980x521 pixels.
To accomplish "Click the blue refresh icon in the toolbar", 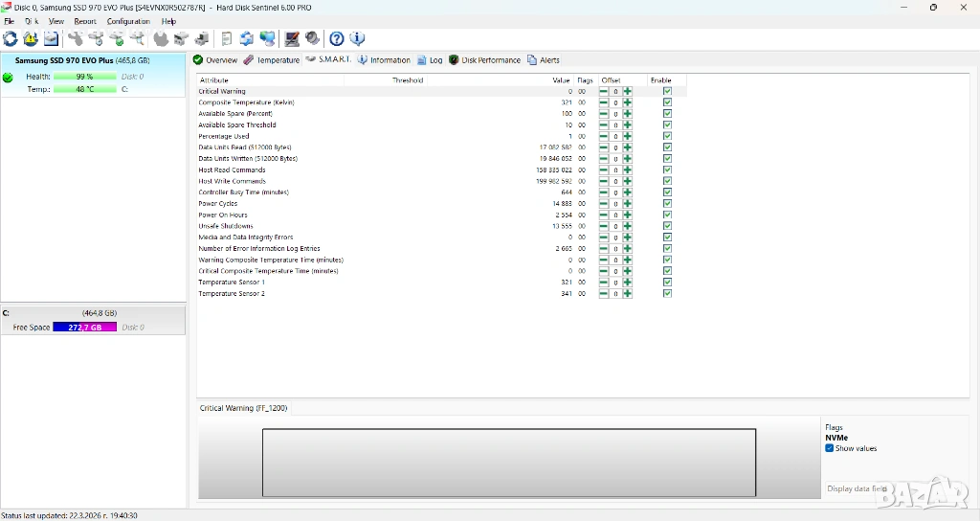I will pos(10,39).
